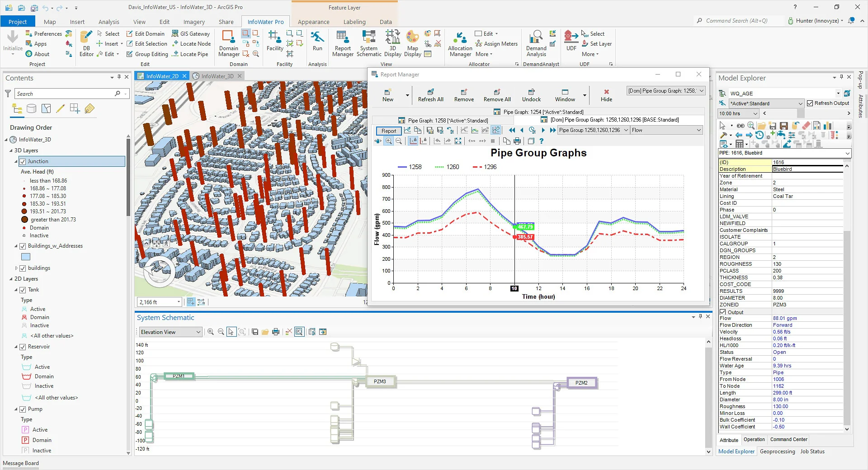Toggle the Junction layer checkbox
The height and width of the screenshot is (470, 868).
coord(23,161)
